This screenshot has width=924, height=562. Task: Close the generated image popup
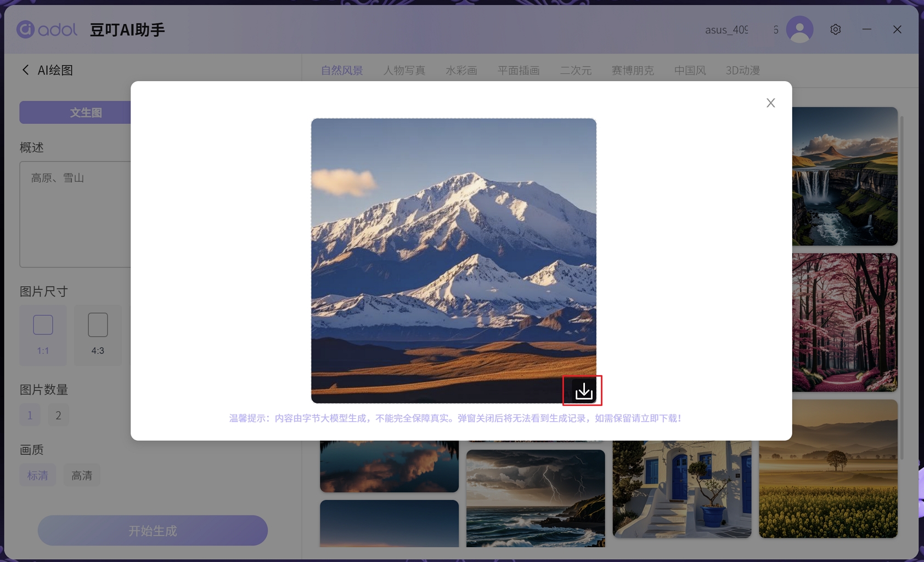pyautogui.click(x=770, y=103)
